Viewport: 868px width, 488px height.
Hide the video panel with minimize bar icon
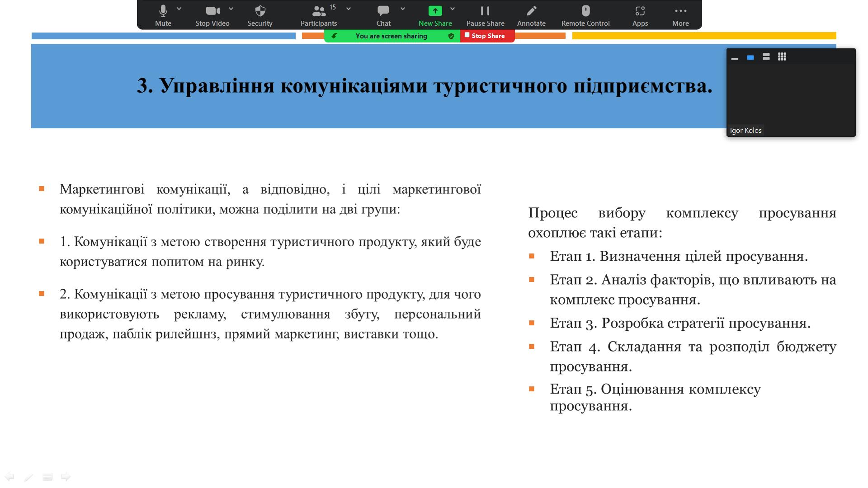click(x=735, y=58)
